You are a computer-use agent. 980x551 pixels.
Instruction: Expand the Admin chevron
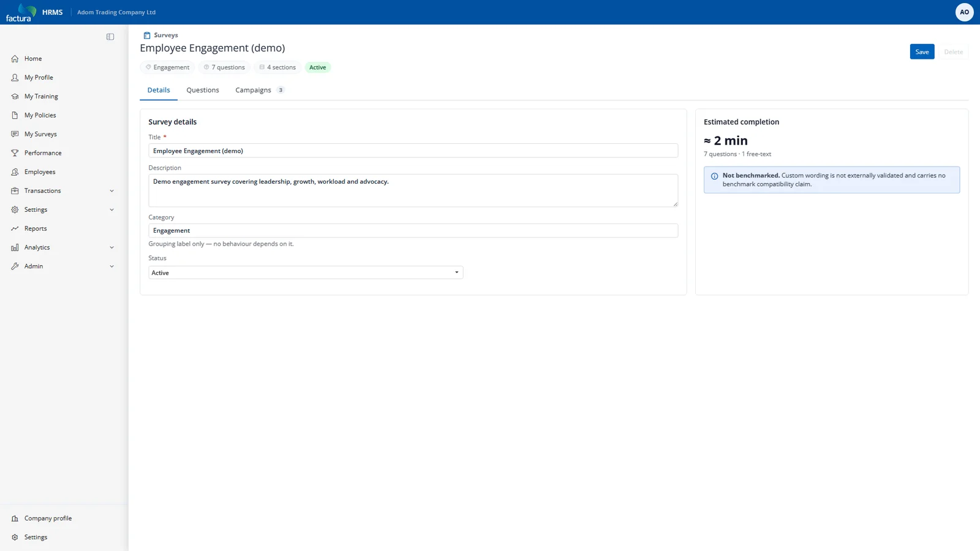click(111, 266)
